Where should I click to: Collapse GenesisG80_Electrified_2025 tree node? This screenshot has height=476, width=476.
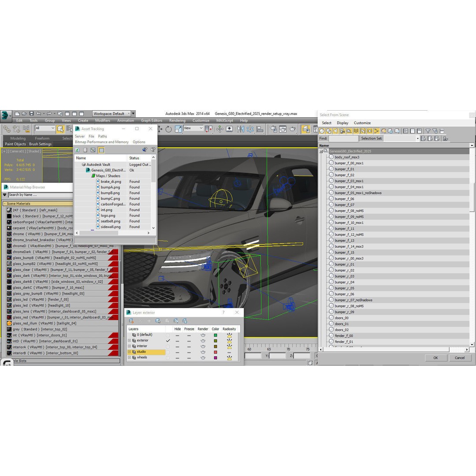coord(321,151)
